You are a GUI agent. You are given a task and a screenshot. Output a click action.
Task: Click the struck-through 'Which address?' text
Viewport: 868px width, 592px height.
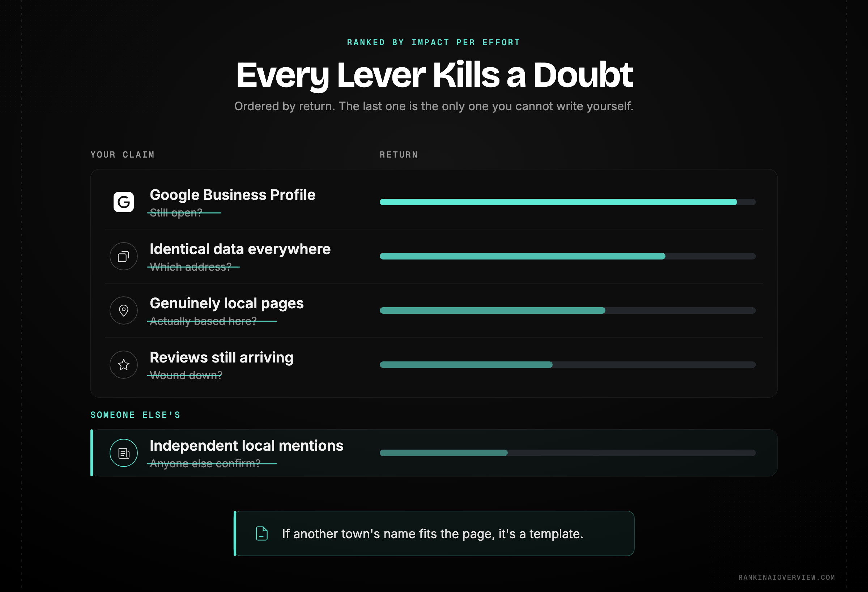pos(191,267)
